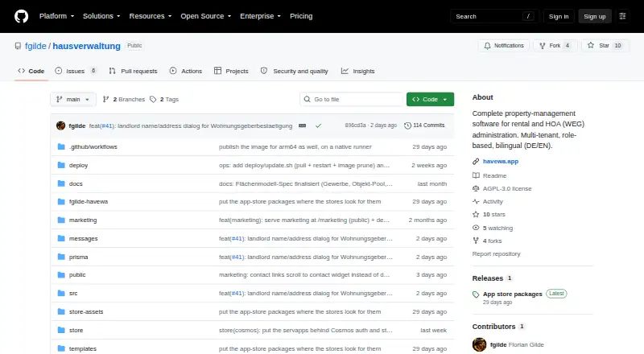Screen dimensions: 644x354
Task: Click the book icon beside Readme
Action: [x=476, y=175]
